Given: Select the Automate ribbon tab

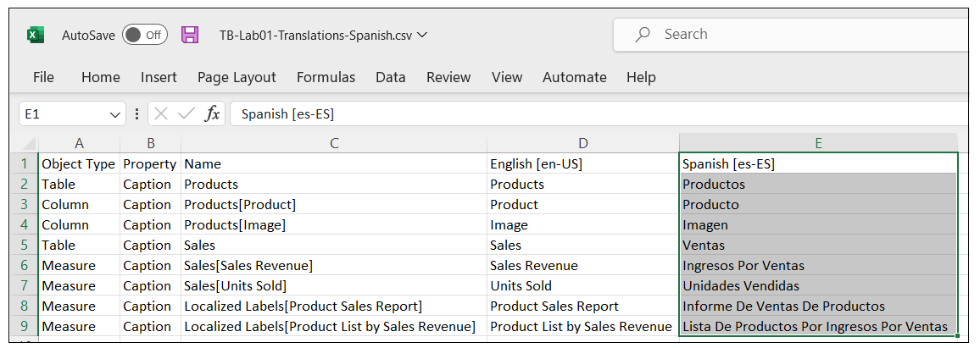Looking at the screenshot, I should 574,77.
